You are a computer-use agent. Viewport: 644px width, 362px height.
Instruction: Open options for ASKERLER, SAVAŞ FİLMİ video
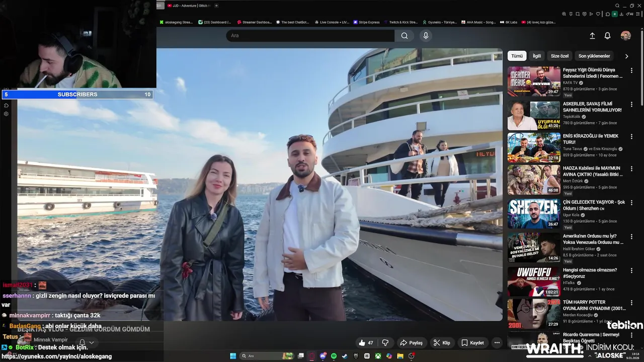pos(631,104)
